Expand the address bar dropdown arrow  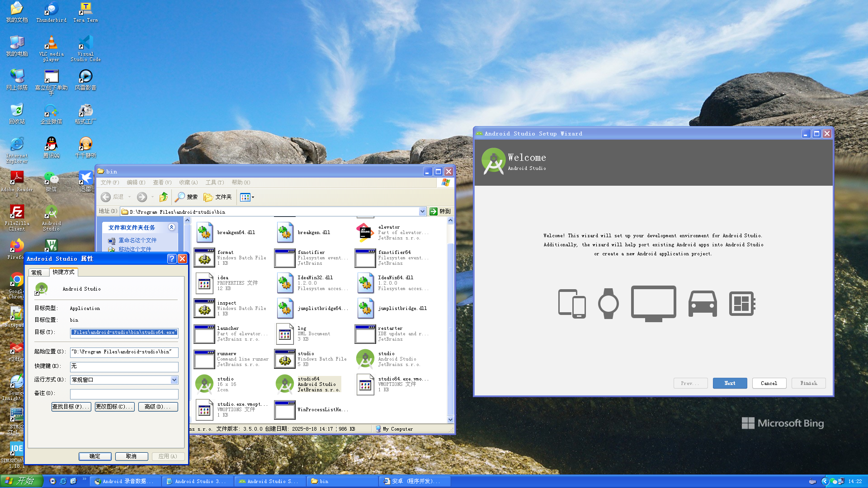point(422,211)
